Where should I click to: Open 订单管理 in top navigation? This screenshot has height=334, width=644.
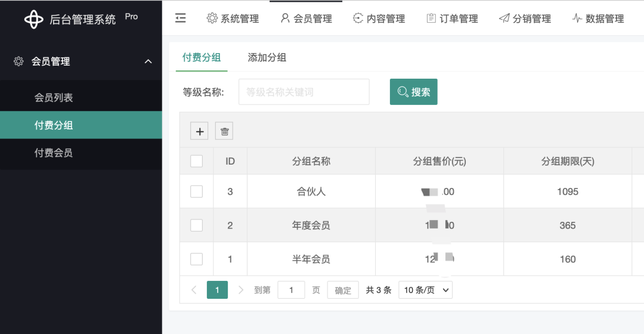[x=453, y=18]
